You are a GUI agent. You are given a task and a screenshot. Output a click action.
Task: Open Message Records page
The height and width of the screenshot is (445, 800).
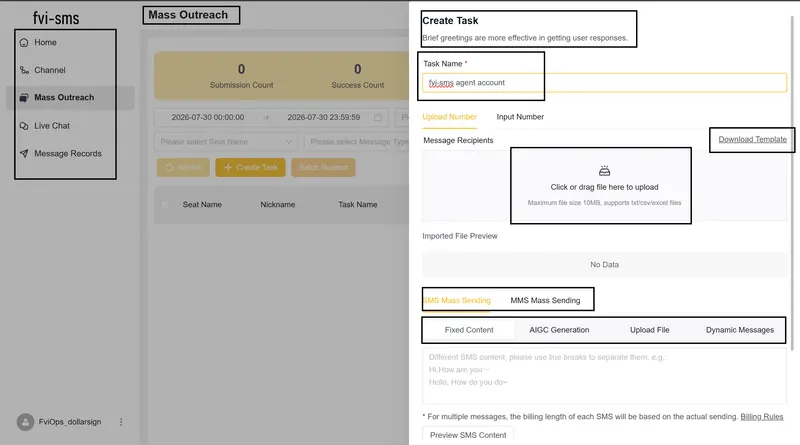coord(70,153)
